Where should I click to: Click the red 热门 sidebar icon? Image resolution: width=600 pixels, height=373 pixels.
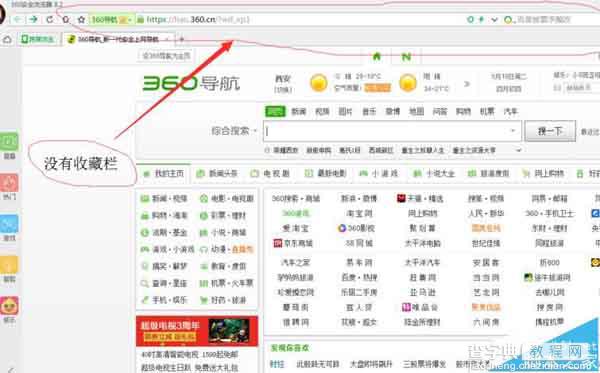(x=9, y=183)
